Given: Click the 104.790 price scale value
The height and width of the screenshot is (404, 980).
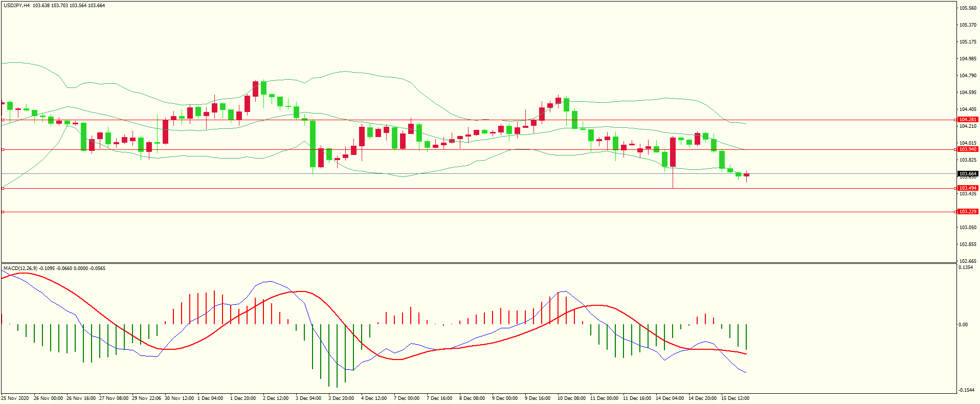Looking at the screenshot, I should point(968,76).
